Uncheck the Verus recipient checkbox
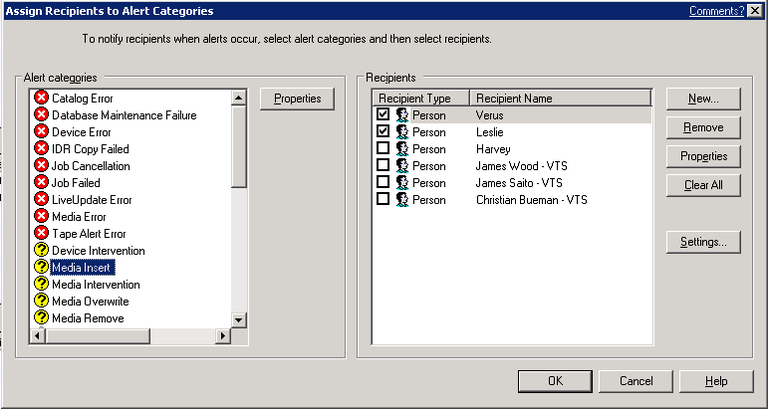The height and width of the screenshot is (409, 768). [x=383, y=115]
